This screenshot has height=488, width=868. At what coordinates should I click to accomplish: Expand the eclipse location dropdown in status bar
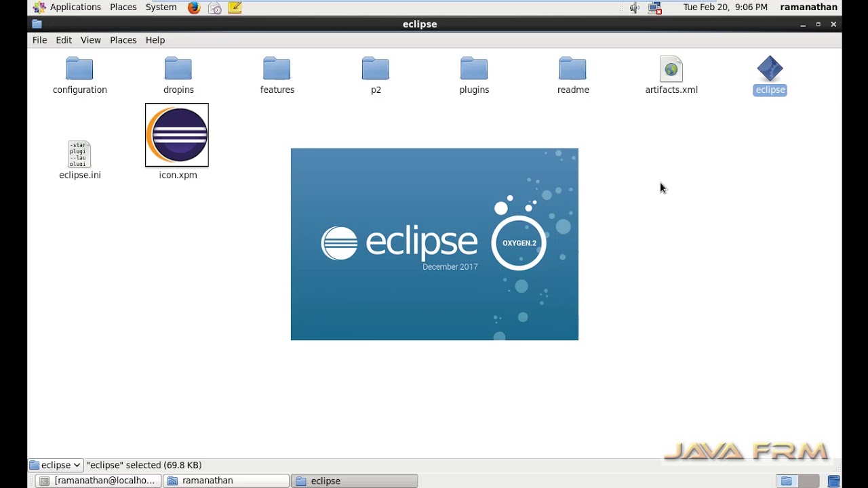pyautogui.click(x=56, y=465)
